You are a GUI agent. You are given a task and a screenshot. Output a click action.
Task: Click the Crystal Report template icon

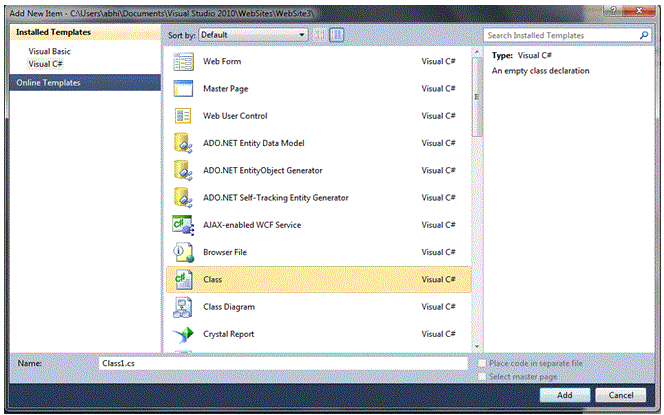click(x=183, y=335)
